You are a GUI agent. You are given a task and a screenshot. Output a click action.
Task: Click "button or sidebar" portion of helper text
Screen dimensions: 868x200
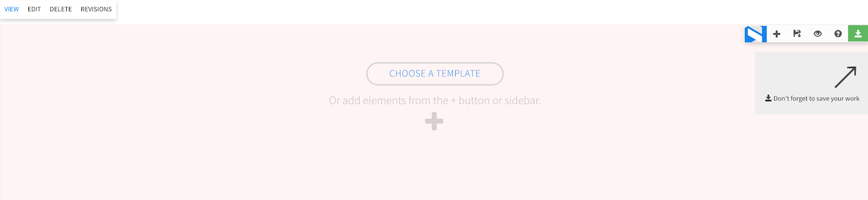pos(500,100)
